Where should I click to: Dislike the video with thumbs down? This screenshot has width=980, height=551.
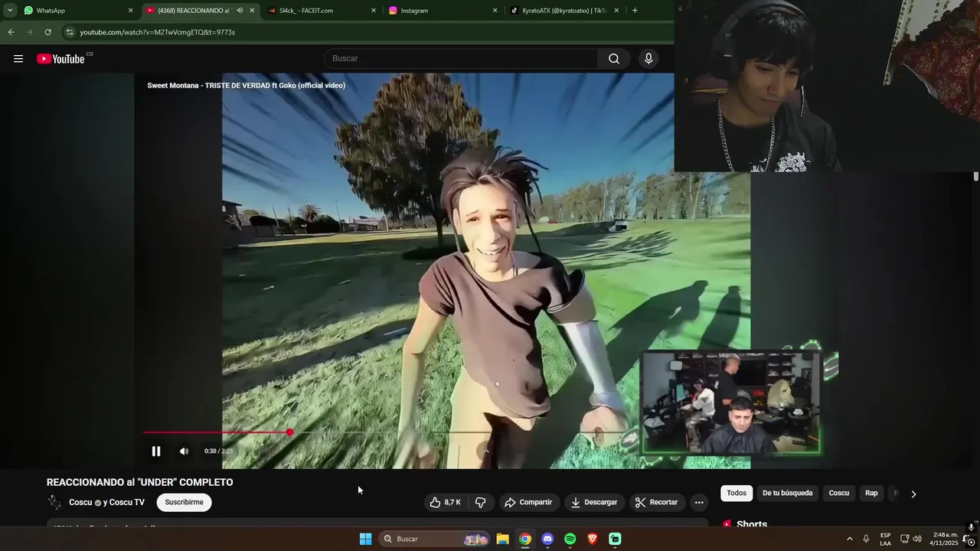click(481, 502)
